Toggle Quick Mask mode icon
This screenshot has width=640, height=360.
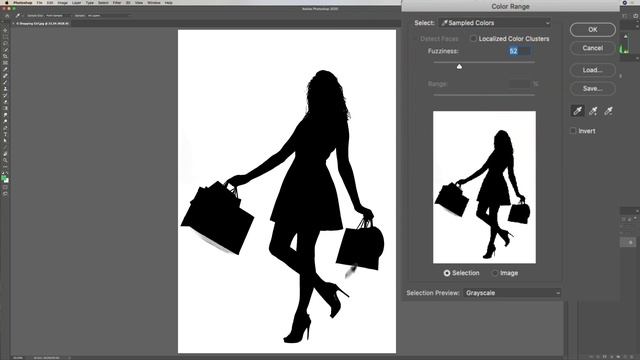(x=5, y=188)
